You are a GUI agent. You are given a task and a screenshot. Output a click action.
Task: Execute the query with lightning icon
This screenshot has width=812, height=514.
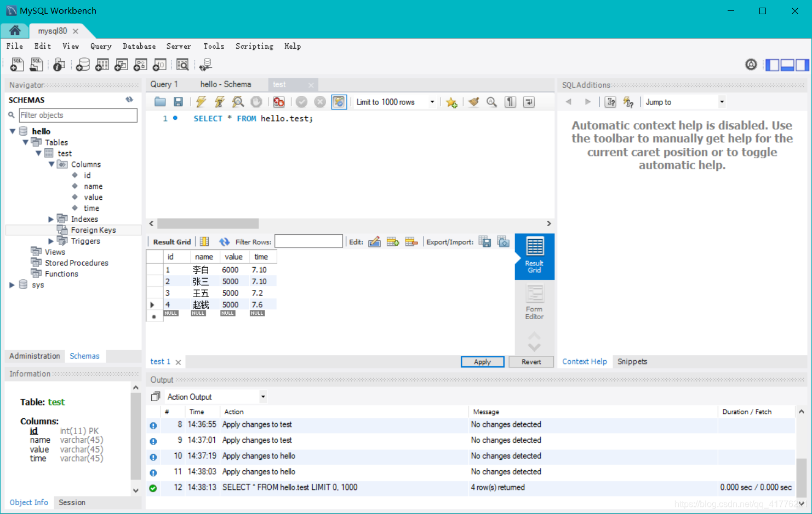201,102
